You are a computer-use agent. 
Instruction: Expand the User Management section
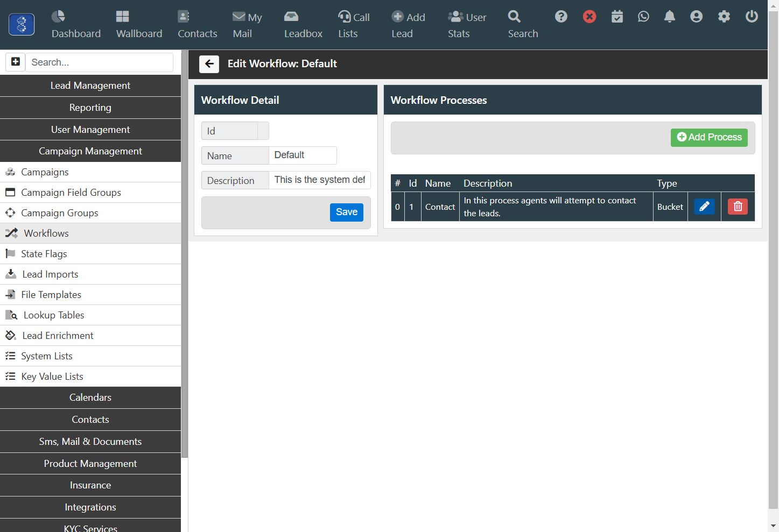[90, 130]
